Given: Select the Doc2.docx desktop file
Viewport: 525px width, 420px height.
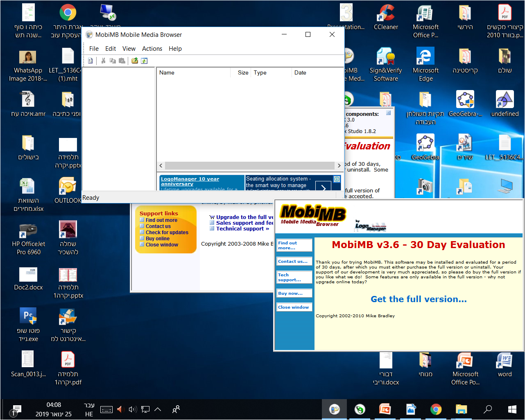Looking at the screenshot, I should (28, 278).
